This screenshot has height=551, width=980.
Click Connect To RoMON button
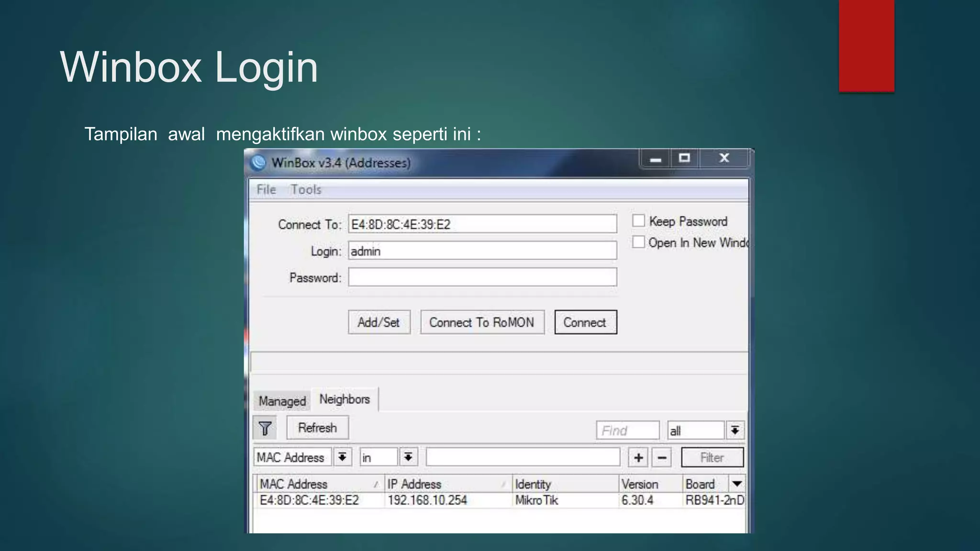(482, 322)
